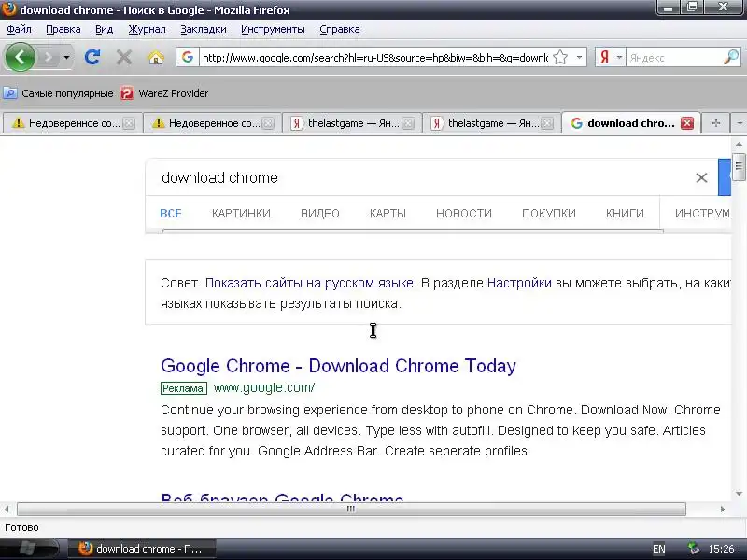747x560 pixels.
Task: Open the Справка menu
Action: (x=340, y=29)
